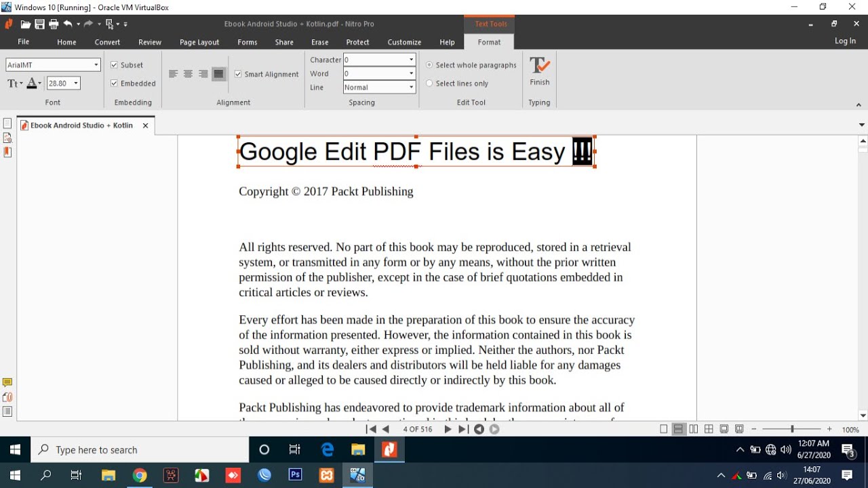
Task: Open the 28.80 font size dropdown
Action: 76,83
